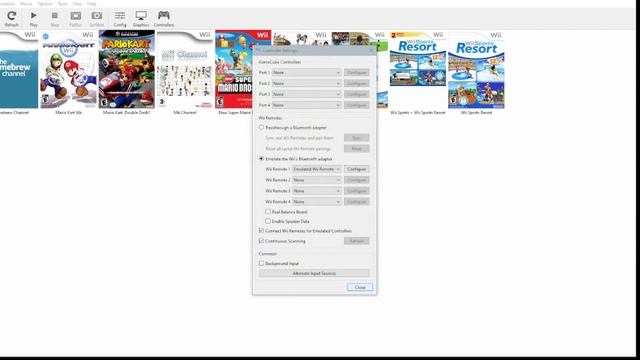Image resolution: width=640 pixels, height=360 pixels.
Task: Open GameCube Port 1 dropdown
Action: click(306, 72)
